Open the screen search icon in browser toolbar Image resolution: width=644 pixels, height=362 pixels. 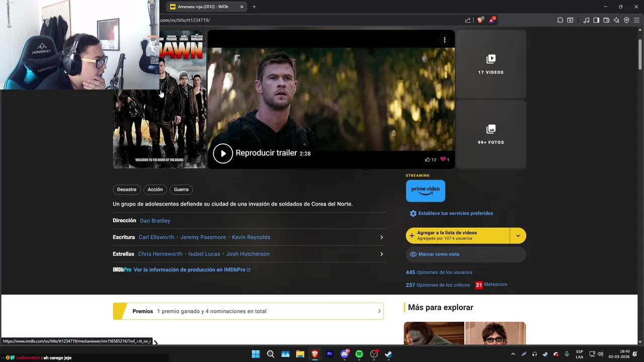point(570,20)
